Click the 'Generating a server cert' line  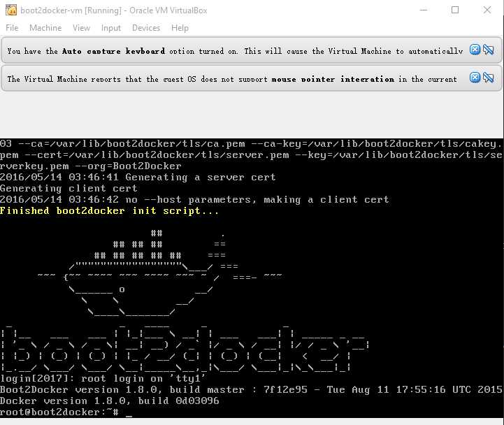(x=138, y=177)
